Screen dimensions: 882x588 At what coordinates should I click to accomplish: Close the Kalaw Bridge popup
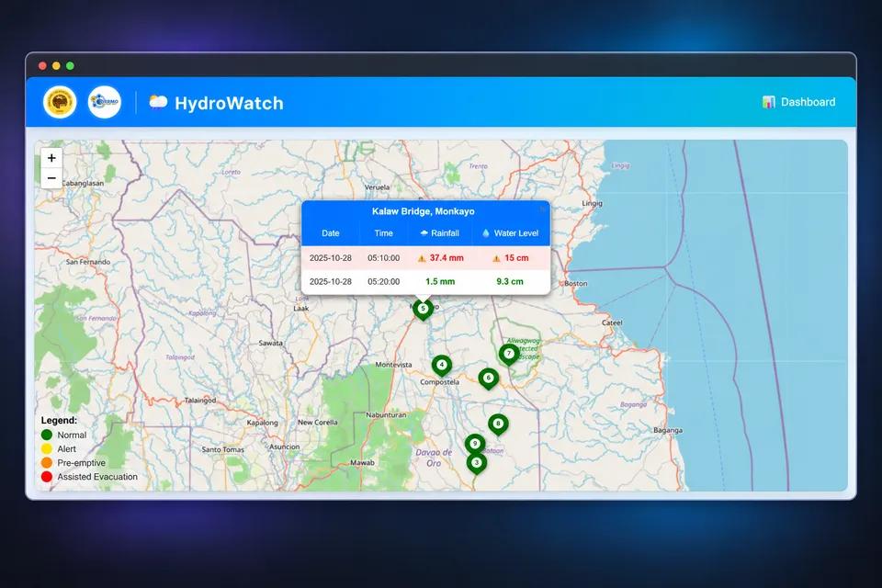pyautogui.click(x=542, y=209)
